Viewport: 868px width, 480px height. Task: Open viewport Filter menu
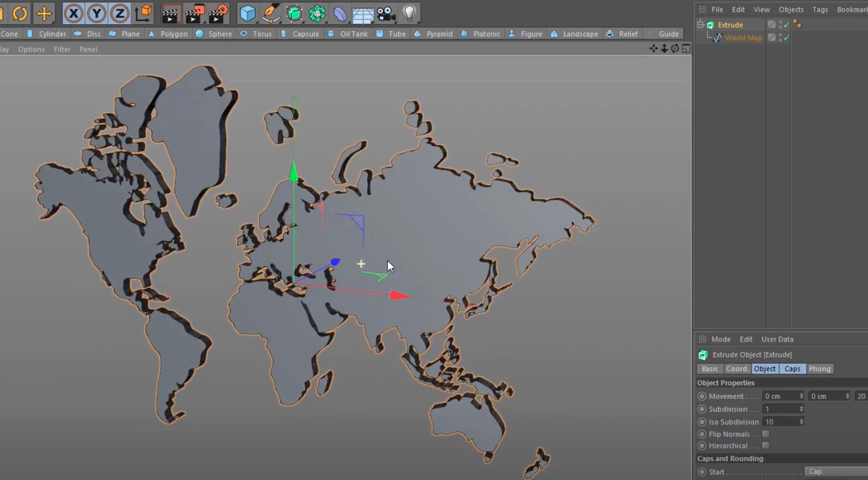(x=62, y=49)
